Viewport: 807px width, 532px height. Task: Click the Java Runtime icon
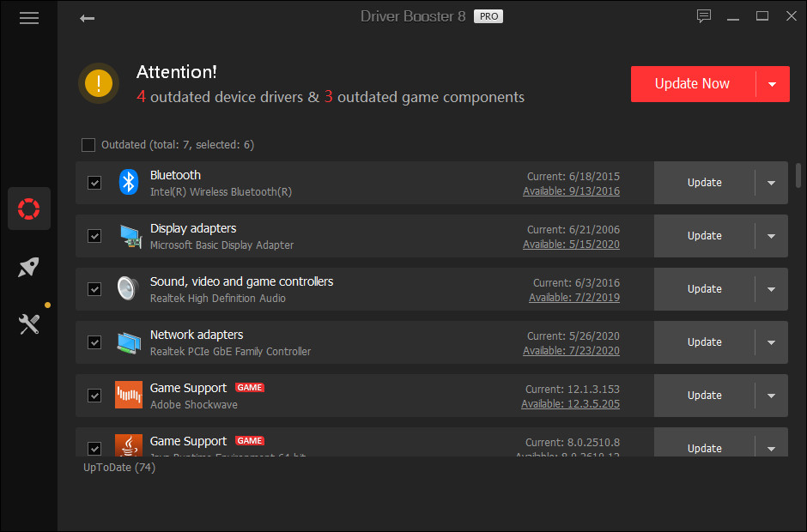pos(129,445)
